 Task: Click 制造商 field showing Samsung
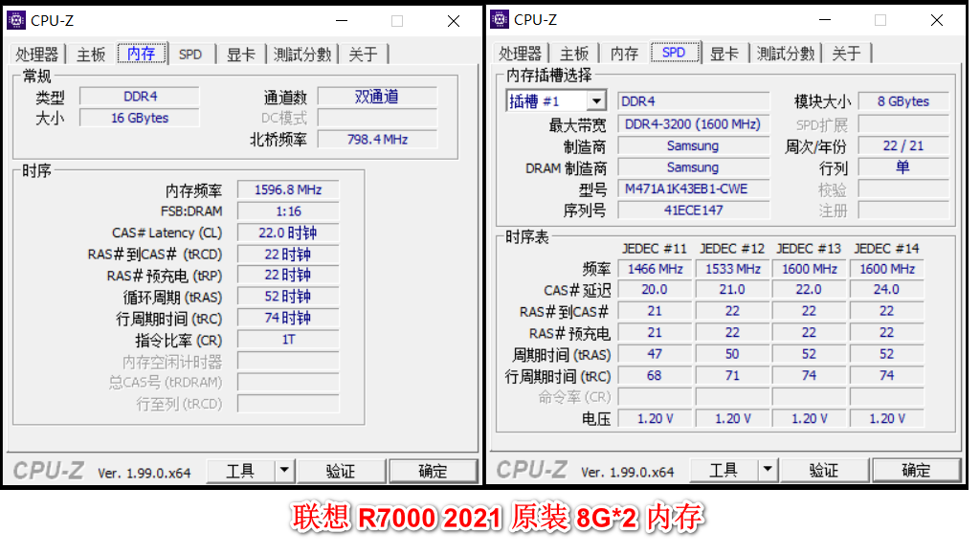pos(693,146)
